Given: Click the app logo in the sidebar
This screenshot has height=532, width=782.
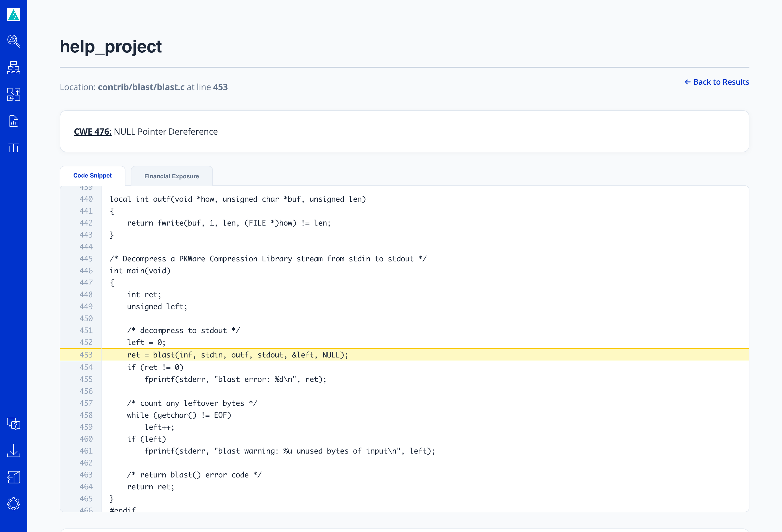Looking at the screenshot, I should coord(14,14).
